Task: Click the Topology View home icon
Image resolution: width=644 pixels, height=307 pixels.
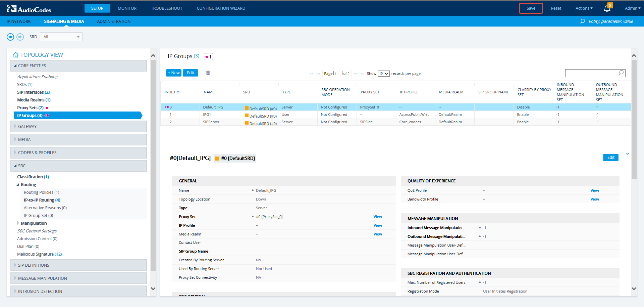Action: [x=15, y=55]
